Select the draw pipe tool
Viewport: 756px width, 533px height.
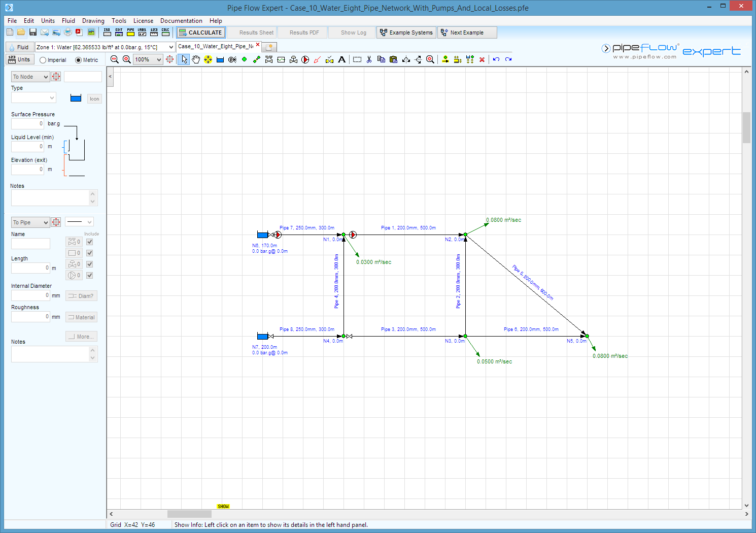(x=257, y=59)
